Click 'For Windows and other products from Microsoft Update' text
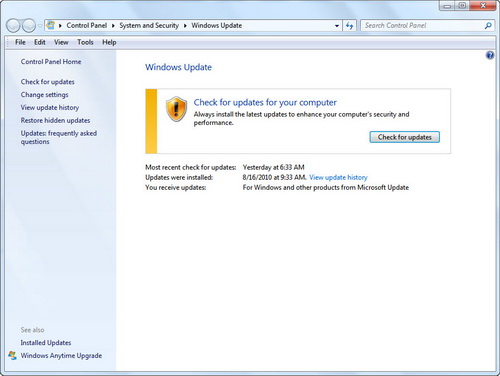Image resolution: width=500 pixels, height=376 pixels. tap(326, 187)
